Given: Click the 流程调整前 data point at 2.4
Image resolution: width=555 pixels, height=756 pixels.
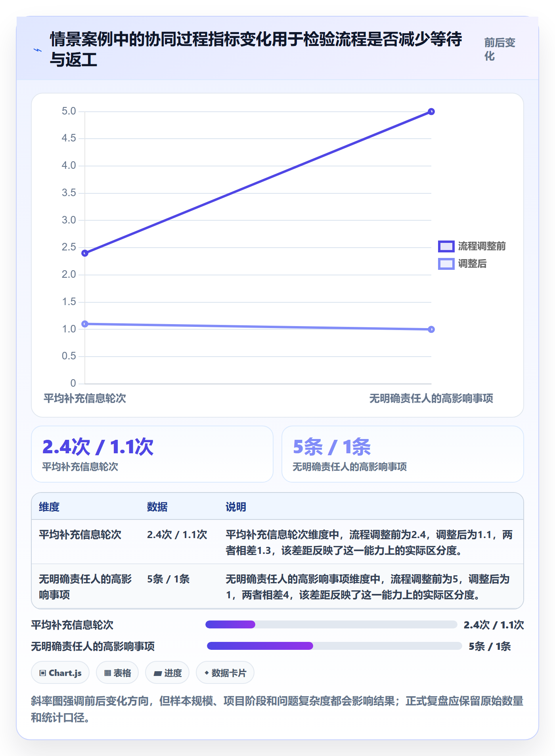Looking at the screenshot, I should tap(85, 253).
